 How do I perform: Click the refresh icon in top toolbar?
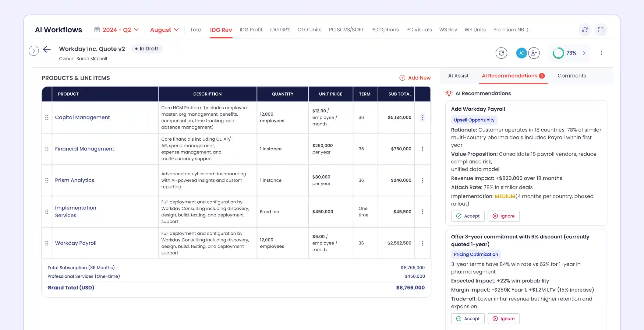pyautogui.click(x=585, y=30)
